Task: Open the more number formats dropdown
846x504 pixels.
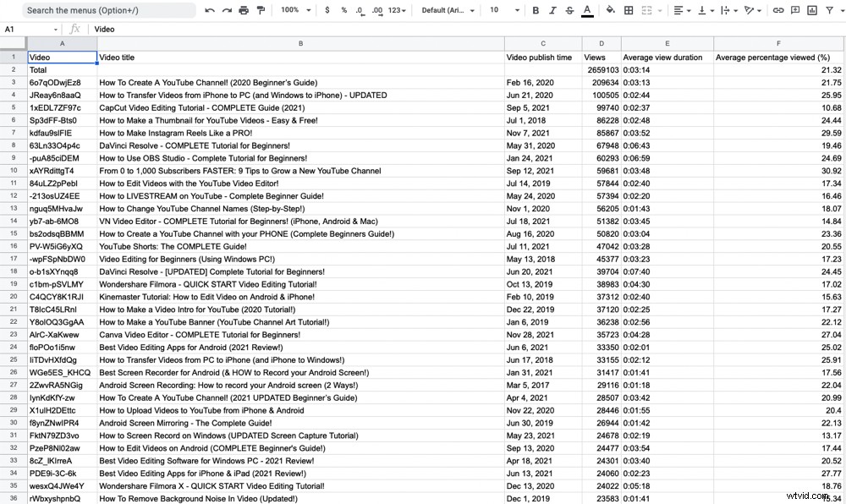Action: 395,9
